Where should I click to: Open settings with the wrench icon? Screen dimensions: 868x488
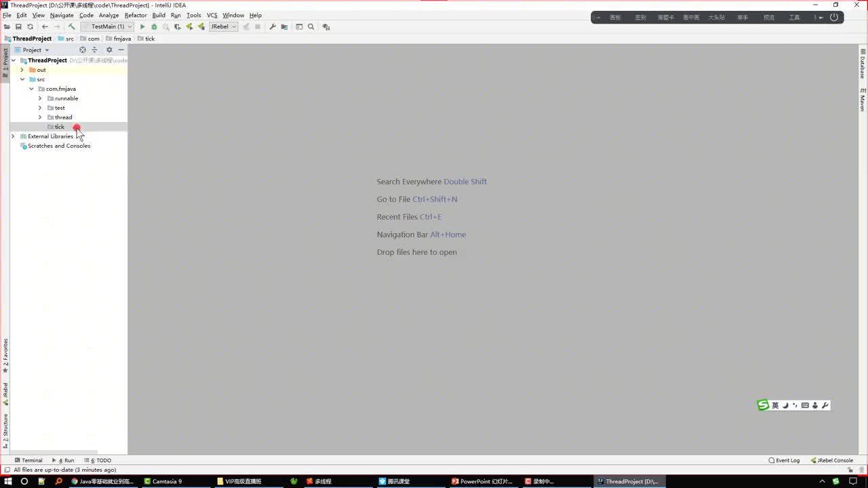coord(273,27)
